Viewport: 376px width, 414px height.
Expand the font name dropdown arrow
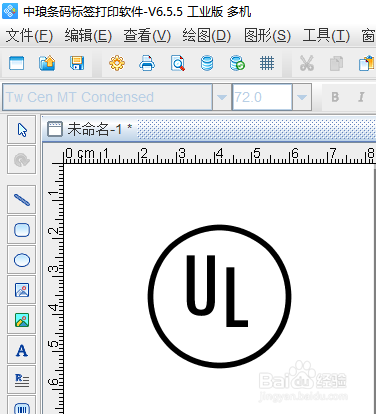[222, 97]
